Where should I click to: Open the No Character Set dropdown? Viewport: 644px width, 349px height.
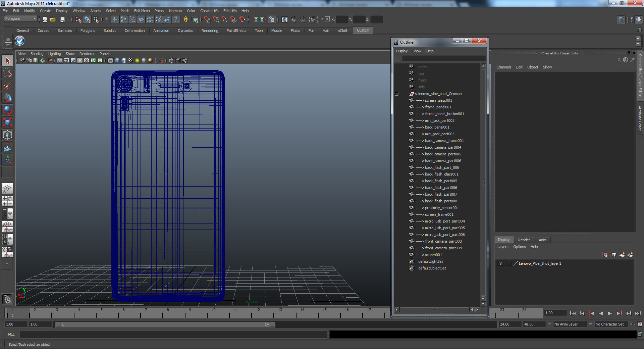tap(591, 324)
